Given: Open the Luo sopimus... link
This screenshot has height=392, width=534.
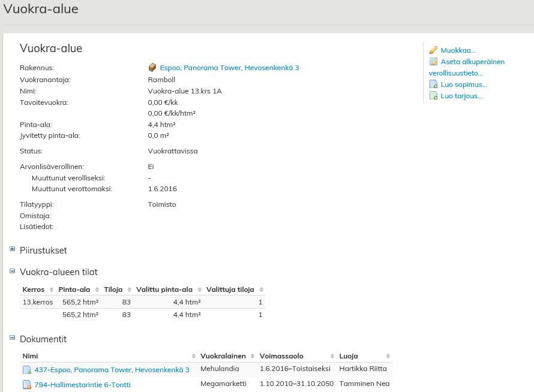Looking at the screenshot, I should pos(463,85).
